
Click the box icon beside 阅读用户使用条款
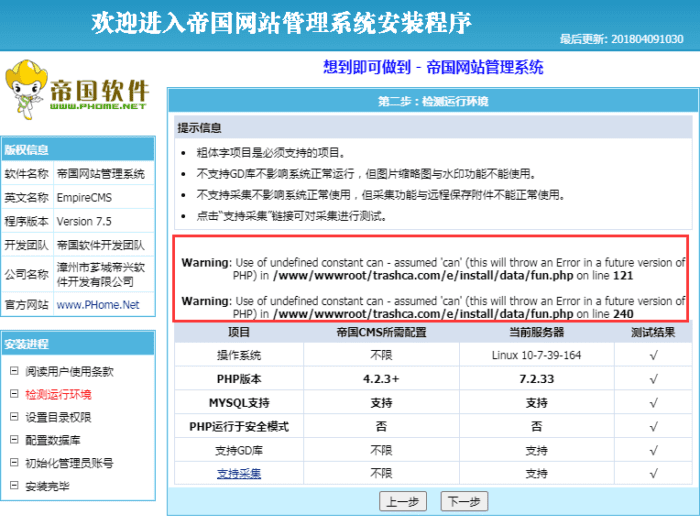pyautogui.click(x=14, y=371)
